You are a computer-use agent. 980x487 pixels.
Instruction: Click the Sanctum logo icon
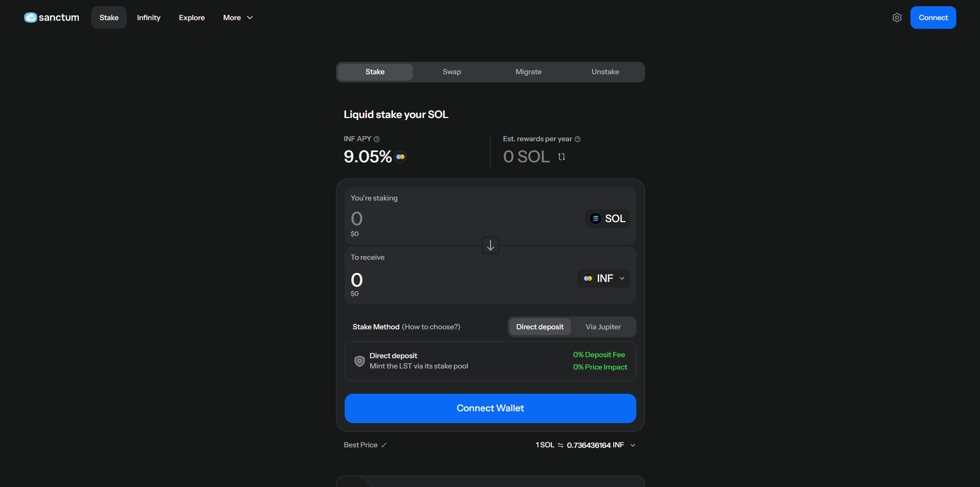pos(30,18)
